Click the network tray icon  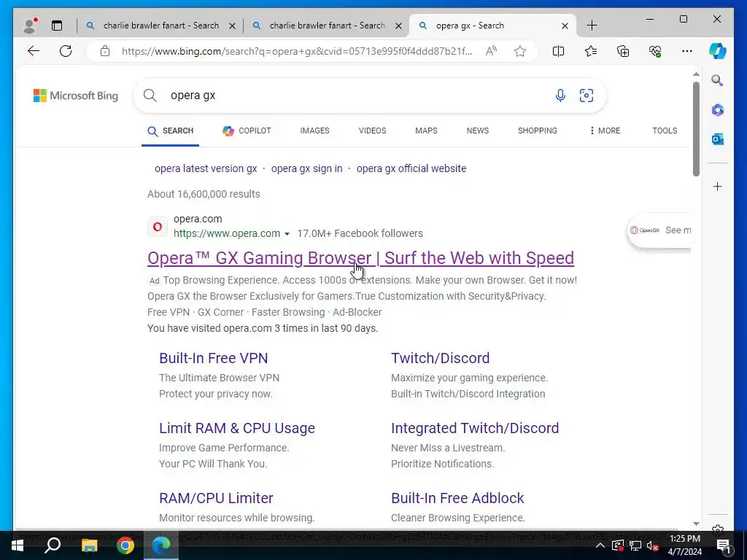[635, 545]
